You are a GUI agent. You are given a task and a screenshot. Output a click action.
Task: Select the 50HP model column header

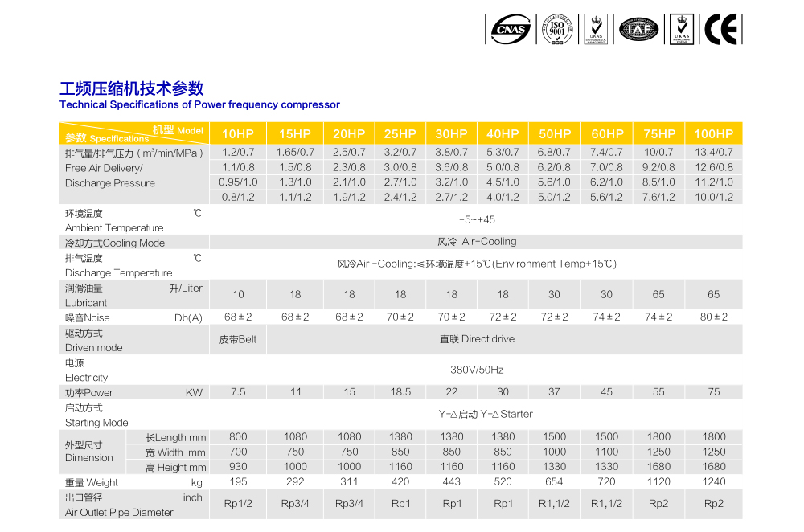click(x=555, y=134)
